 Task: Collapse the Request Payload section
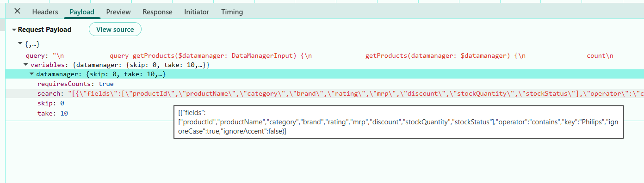(x=14, y=30)
